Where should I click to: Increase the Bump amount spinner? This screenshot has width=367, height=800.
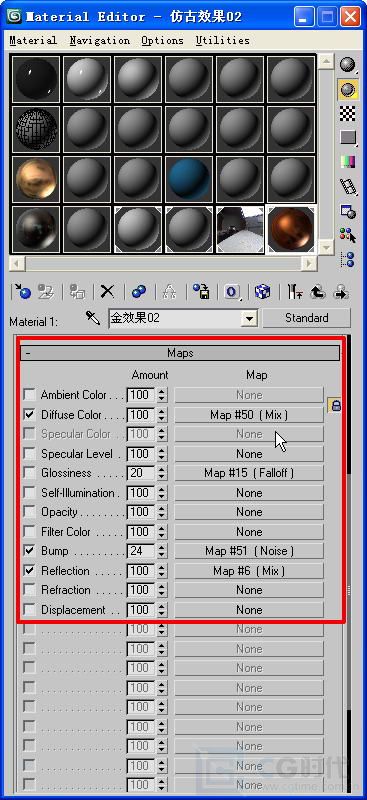point(162,548)
